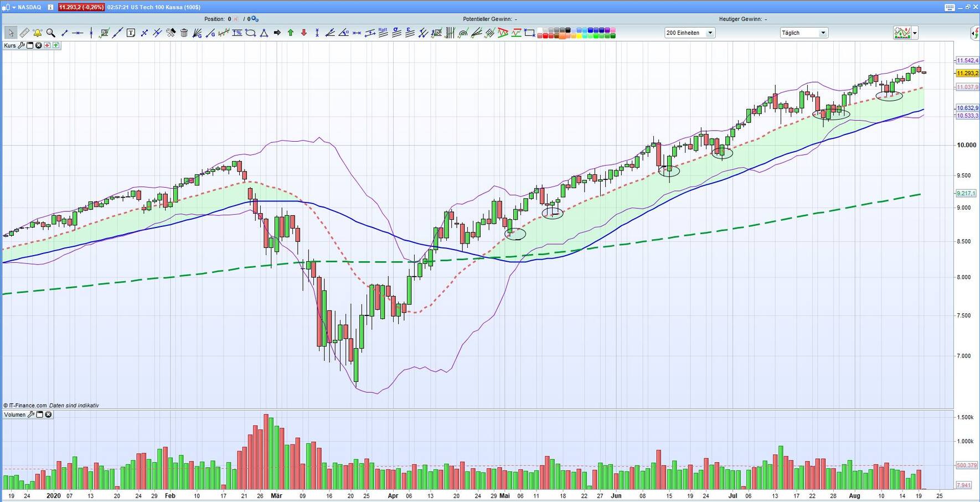Open the alarm bell tool

[37, 33]
